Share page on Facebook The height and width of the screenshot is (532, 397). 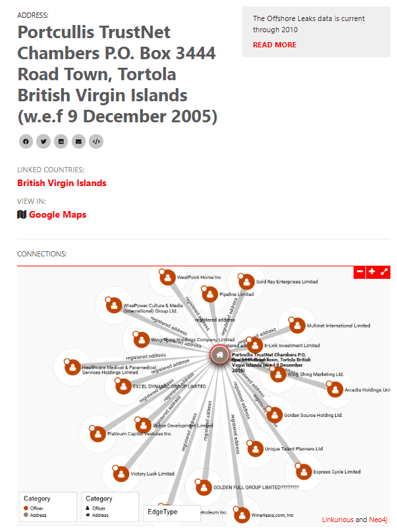[x=26, y=141]
